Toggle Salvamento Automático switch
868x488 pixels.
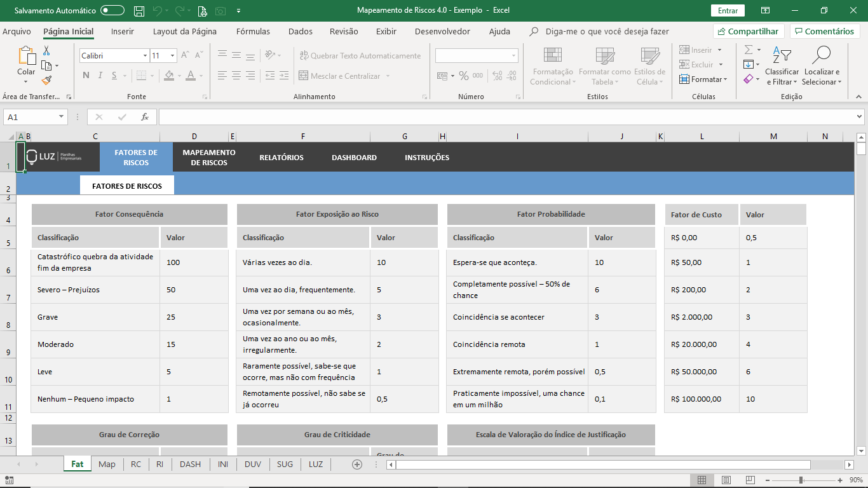pyautogui.click(x=112, y=11)
